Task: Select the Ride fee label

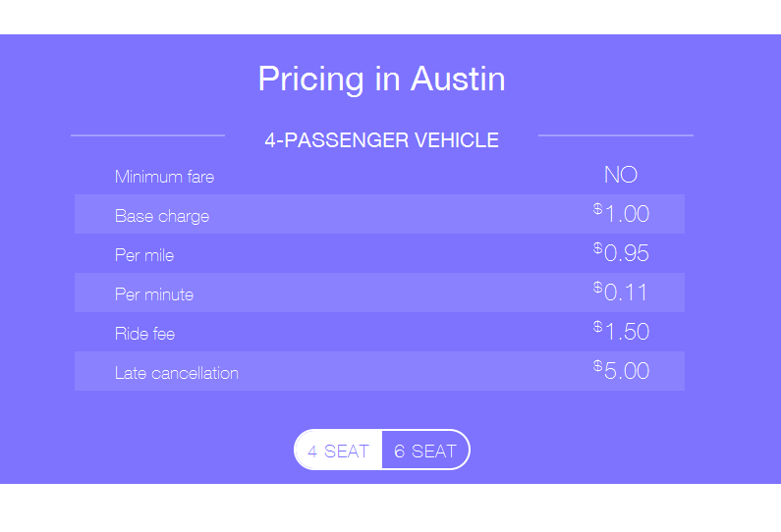Action: click(144, 334)
